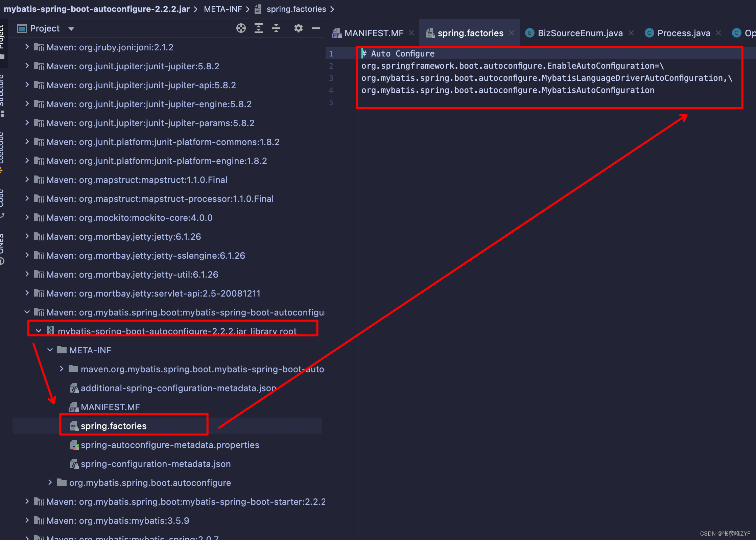Switch to the Process.java tab
Image resolution: width=756 pixels, height=540 pixels.
tap(684, 33)
